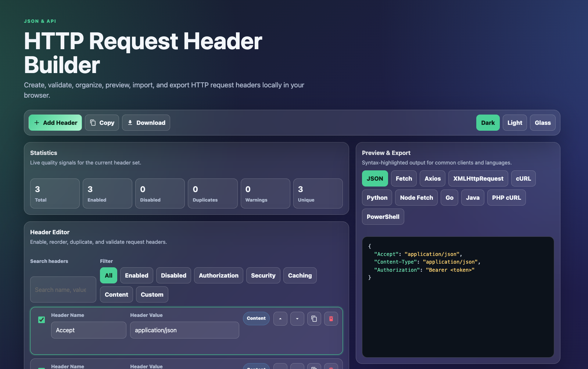
Task: Click the Header Editor heading
Action: click(50, 232)
